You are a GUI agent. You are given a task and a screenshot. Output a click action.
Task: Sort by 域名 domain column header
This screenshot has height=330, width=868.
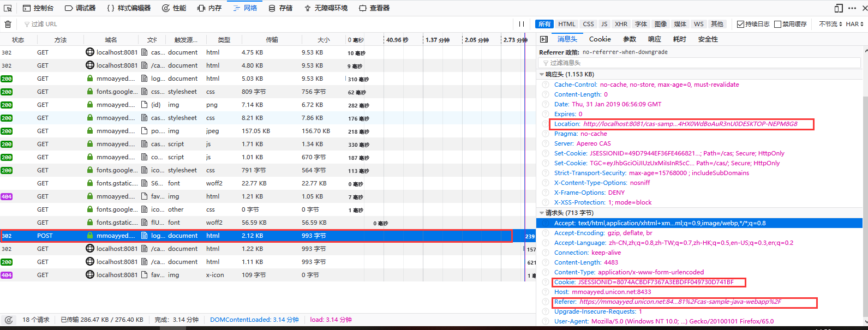[111, 40]
